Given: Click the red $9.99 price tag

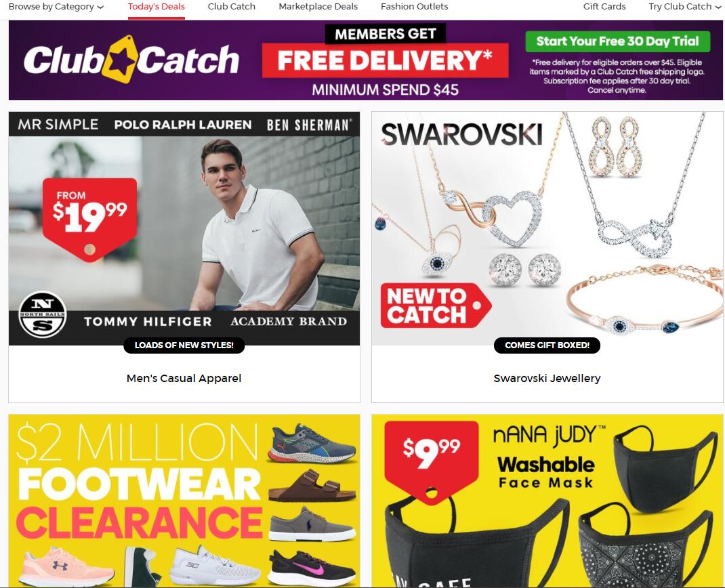Looking at the screenshot, I should [431, 461].
